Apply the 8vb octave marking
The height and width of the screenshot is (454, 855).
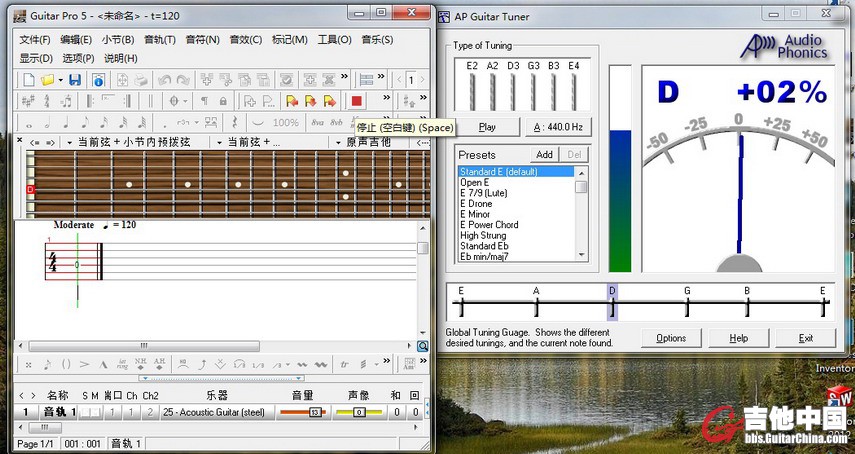point(336,122)
